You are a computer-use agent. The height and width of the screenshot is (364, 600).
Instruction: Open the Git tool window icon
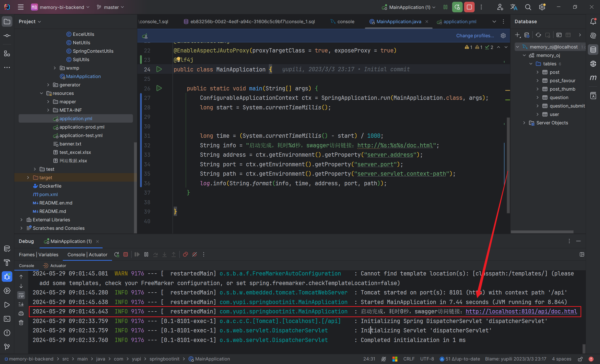coord(7,347)
